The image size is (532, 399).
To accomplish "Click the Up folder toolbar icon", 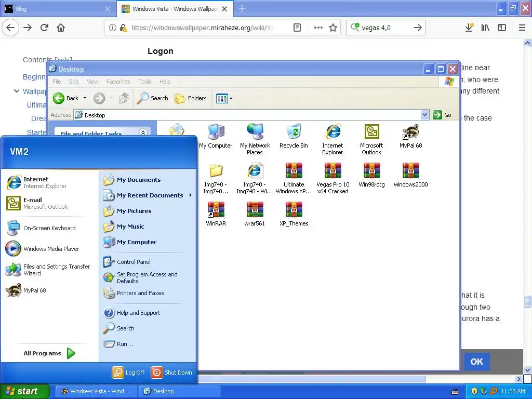I will coord(124,98).
